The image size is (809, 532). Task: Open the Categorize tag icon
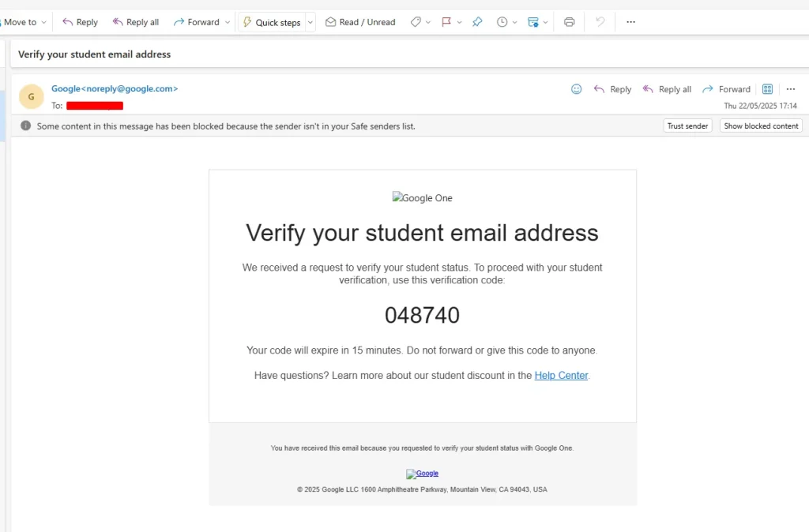click(416, 22)
